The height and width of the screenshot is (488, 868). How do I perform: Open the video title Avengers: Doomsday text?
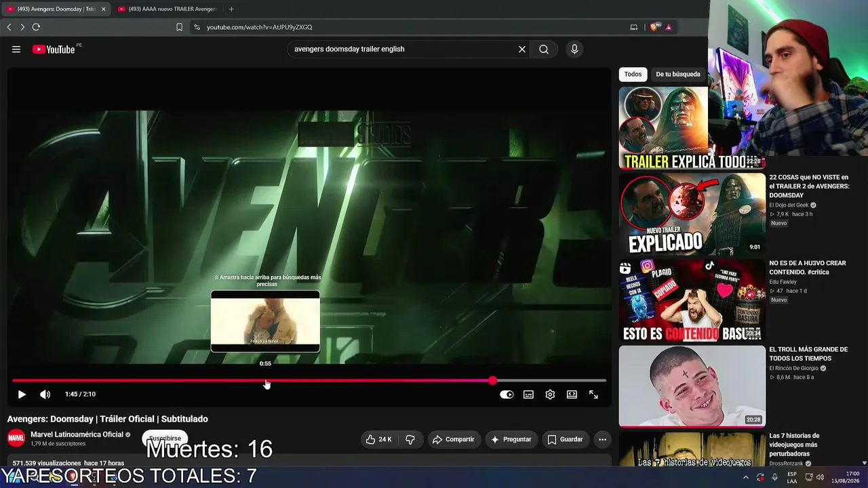pos(108,419)
